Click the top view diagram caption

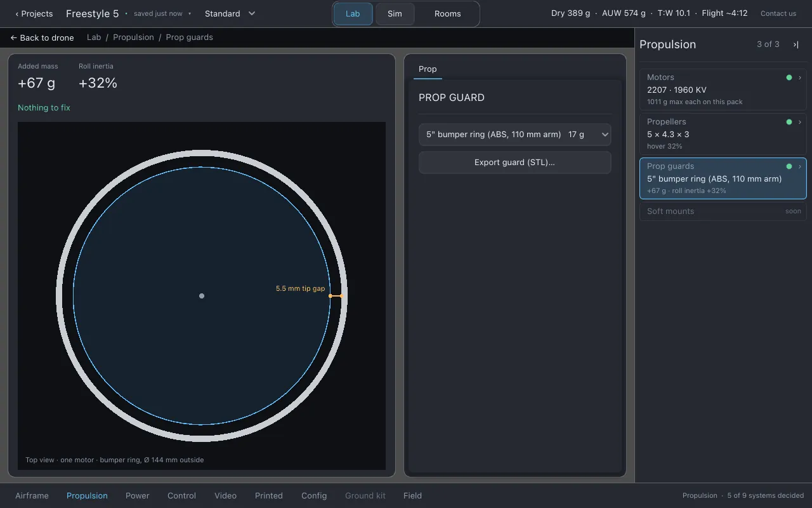(115, 460)
